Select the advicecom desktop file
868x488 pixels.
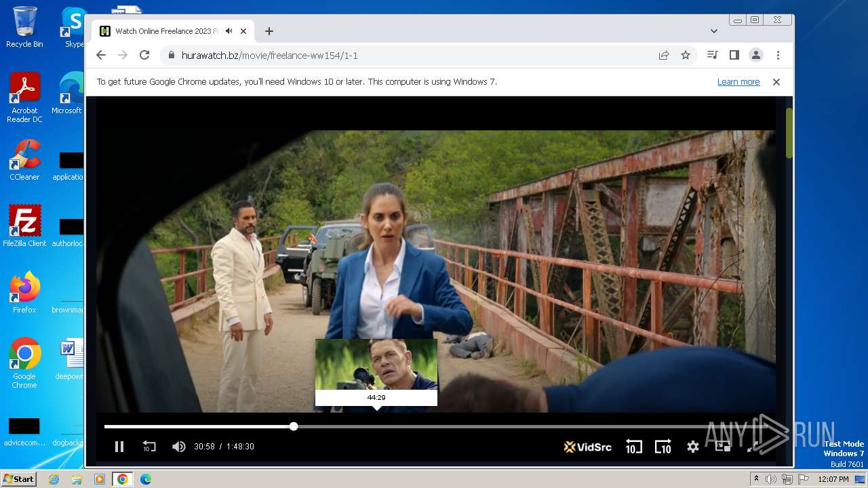click(24, 431)
